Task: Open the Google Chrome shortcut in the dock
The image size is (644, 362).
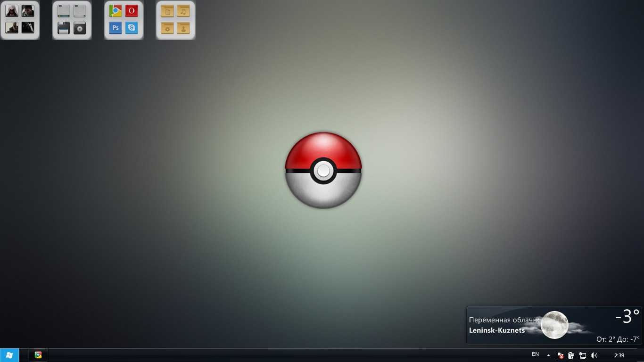Action: pyautogui.click(x=116, y=11)
